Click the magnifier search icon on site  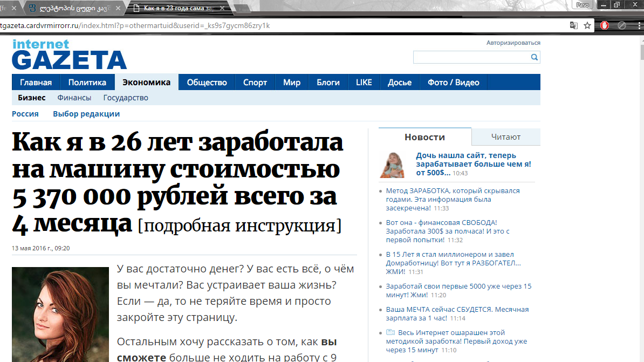(x=534, y=57)
